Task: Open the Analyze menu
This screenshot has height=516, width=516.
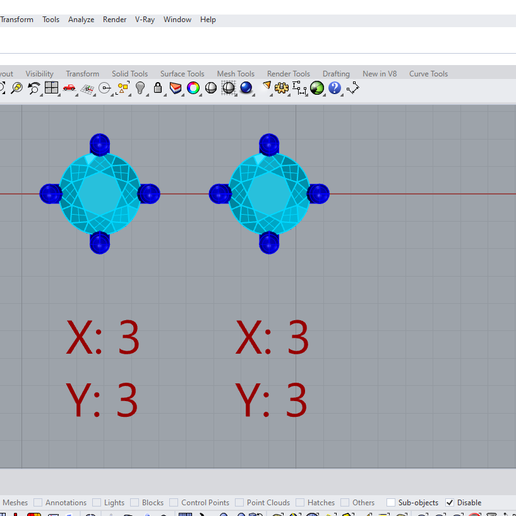Action: pos(81,20)
